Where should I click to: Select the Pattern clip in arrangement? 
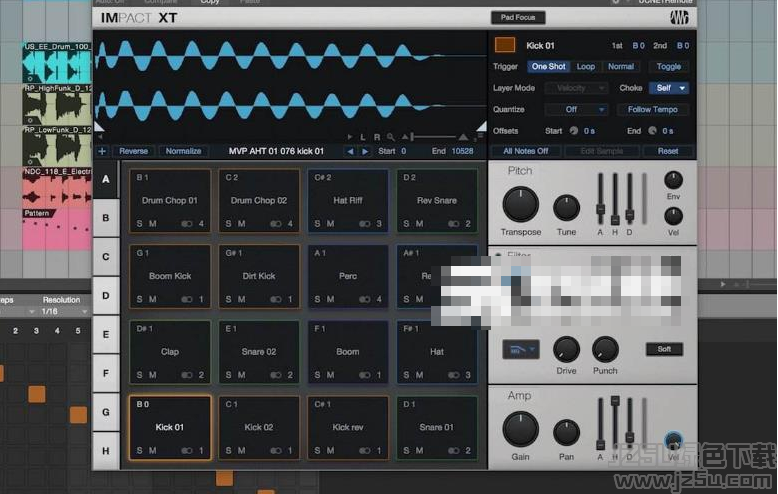pos(57,229)
